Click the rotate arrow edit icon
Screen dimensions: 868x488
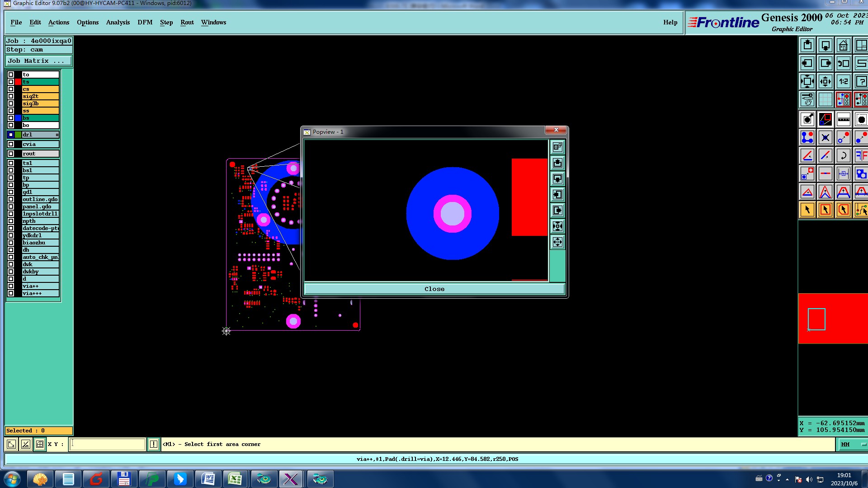(x=843, y=155)
